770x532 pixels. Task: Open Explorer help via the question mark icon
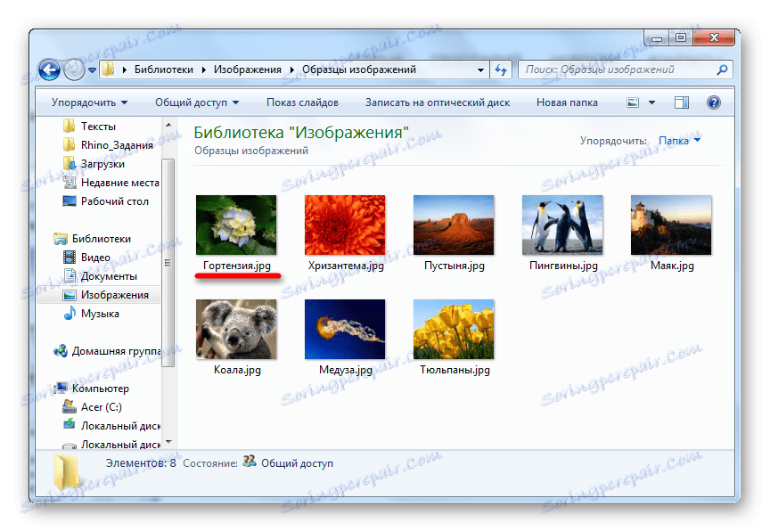pos(712,102)
